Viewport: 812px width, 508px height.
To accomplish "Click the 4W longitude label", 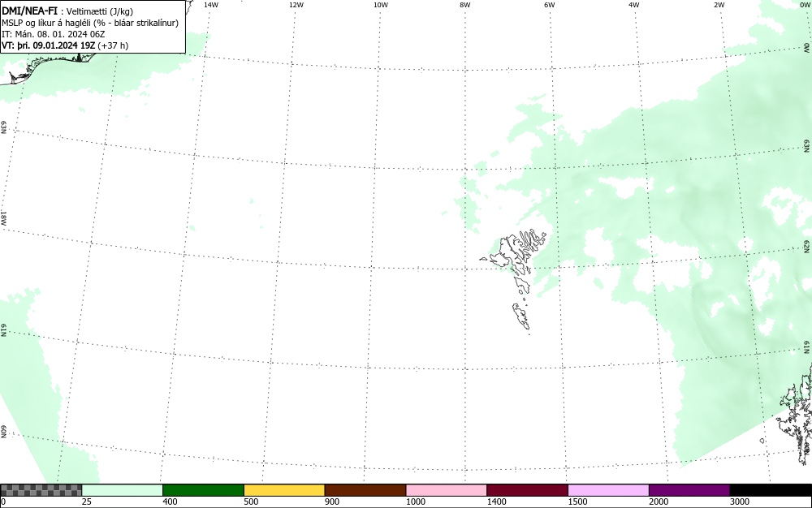I will click(634, 5).
